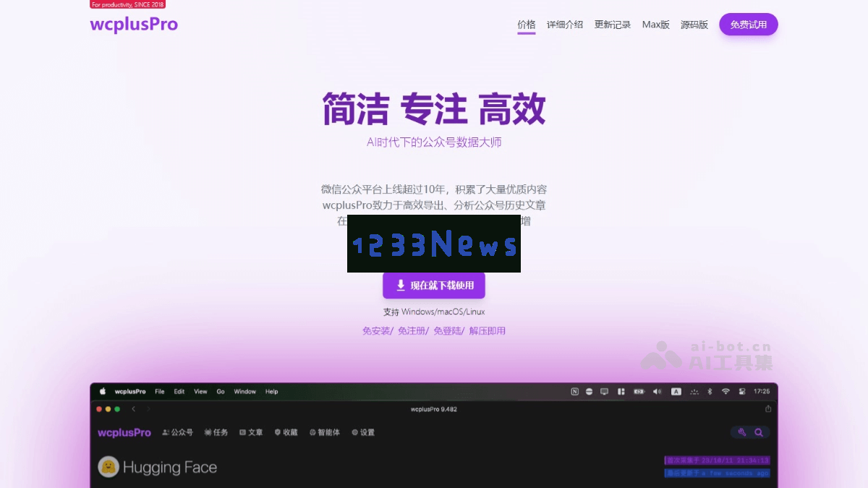Click the 免注册/ link
The image size is (868, 488).
[x=413, y=331]
